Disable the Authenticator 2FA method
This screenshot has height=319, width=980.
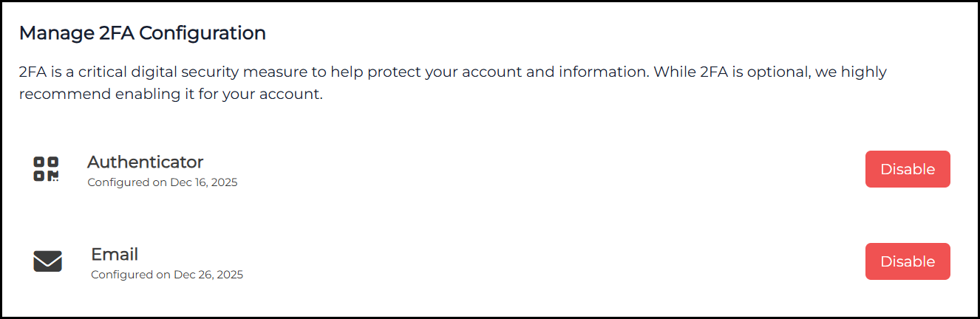pyautogui.click(x=907, y=169)
